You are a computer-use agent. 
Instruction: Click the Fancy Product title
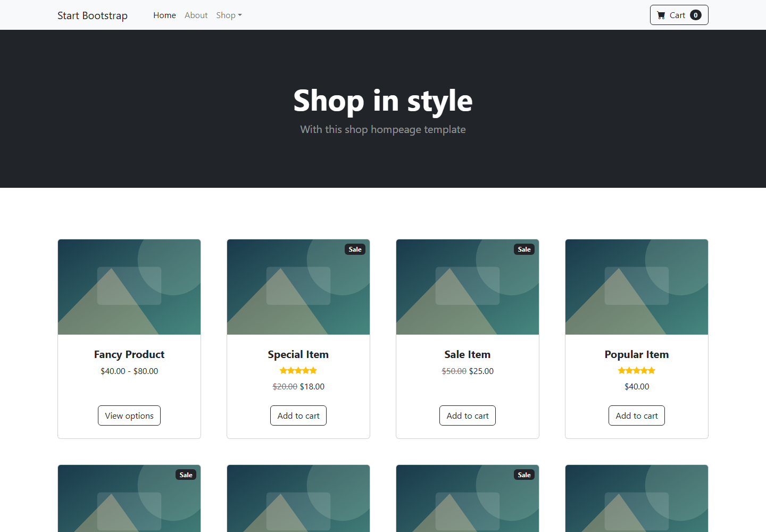tap(129, 354)
